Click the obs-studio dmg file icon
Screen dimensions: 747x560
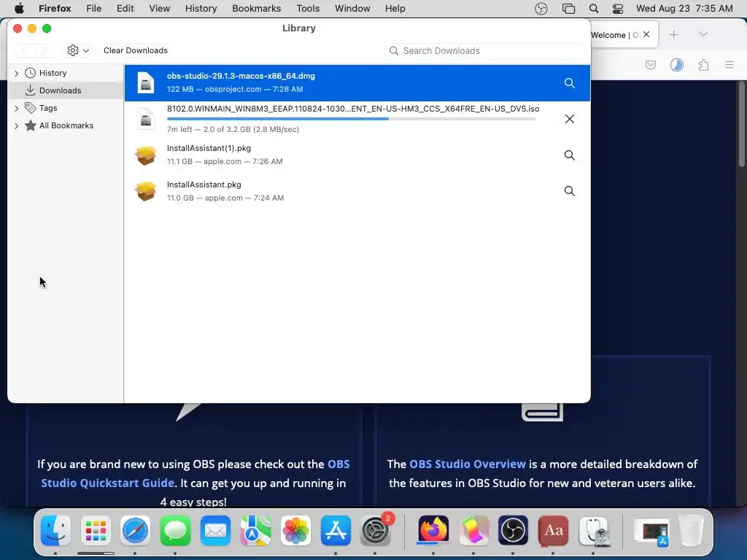pyautogui.click(x=146, y=83)
